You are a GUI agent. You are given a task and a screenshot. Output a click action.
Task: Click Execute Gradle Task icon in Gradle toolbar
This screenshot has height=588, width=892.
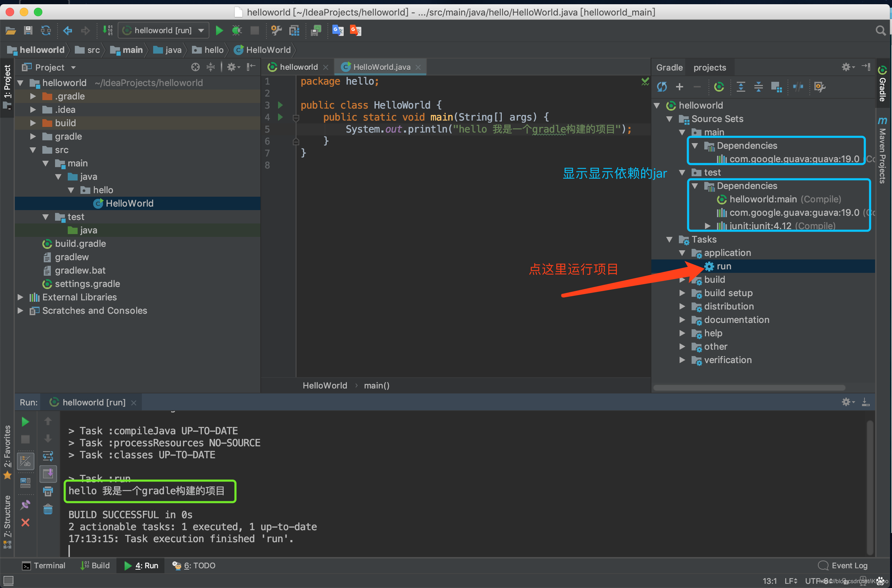[719, 87]
